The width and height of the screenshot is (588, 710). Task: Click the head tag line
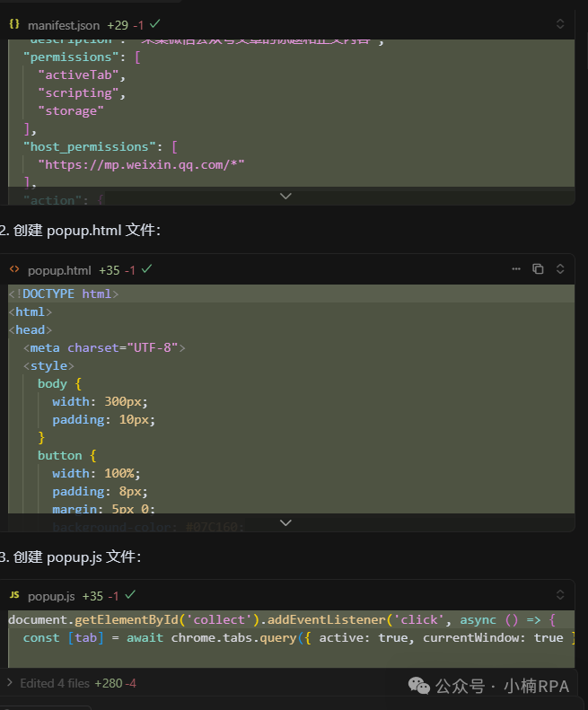point(30,330)
